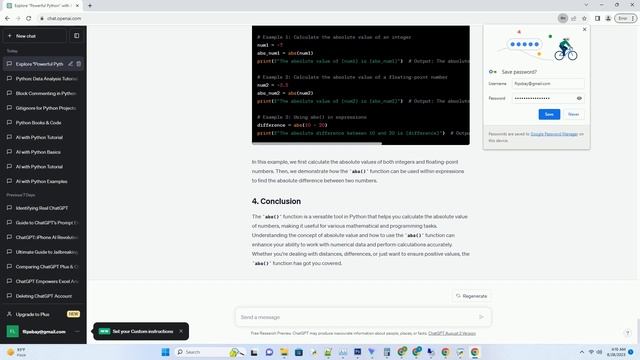Image resolution: width=640 pixels, height=360 pixels.
Task: Delete the 'Explore Powerful Pyth' chat using trash icon
Action: tap(79, 64)
